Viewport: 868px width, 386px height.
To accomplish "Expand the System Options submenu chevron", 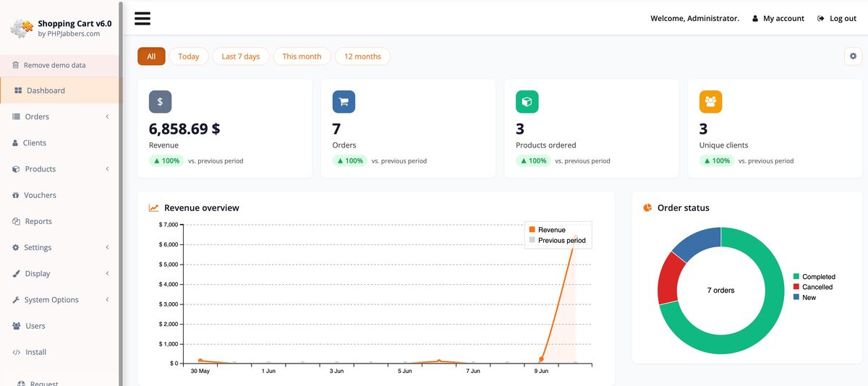I will coord(107,299).
